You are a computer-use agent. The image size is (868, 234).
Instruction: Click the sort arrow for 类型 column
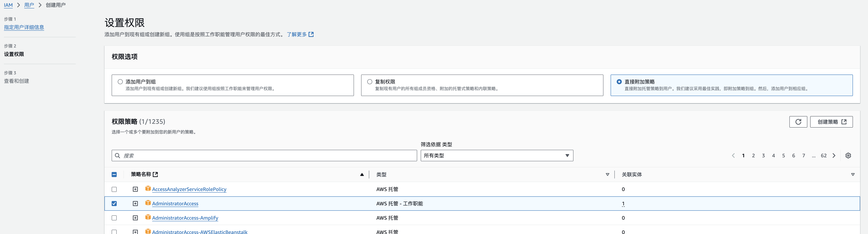(x=607, y=175)
